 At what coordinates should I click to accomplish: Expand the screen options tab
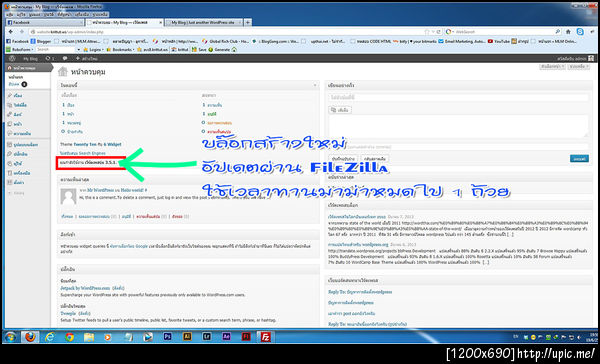click(552, 67)
